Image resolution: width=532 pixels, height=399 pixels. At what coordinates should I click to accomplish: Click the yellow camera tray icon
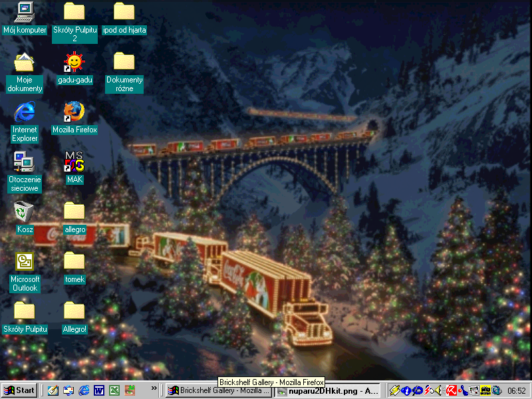[485, 391]
